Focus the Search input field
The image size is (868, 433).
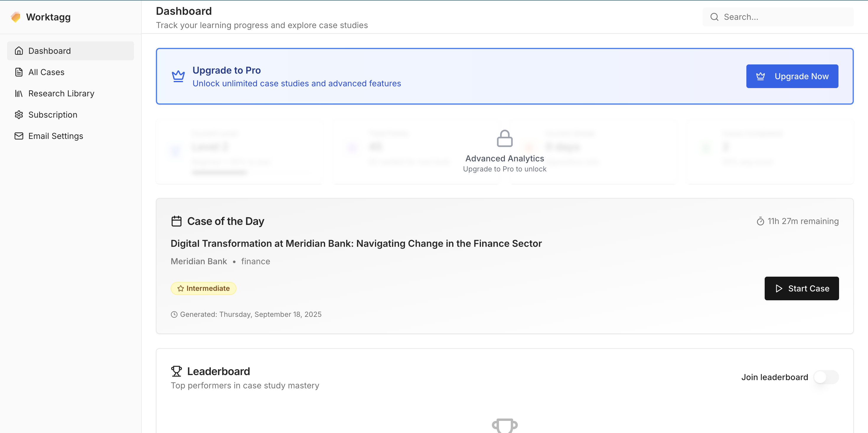(x=785, y=17)
